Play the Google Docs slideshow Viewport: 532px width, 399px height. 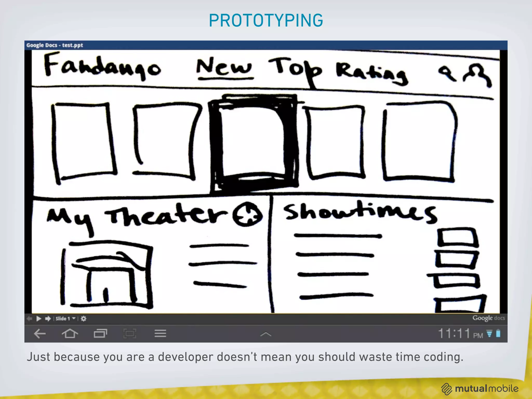coord(39,318)
